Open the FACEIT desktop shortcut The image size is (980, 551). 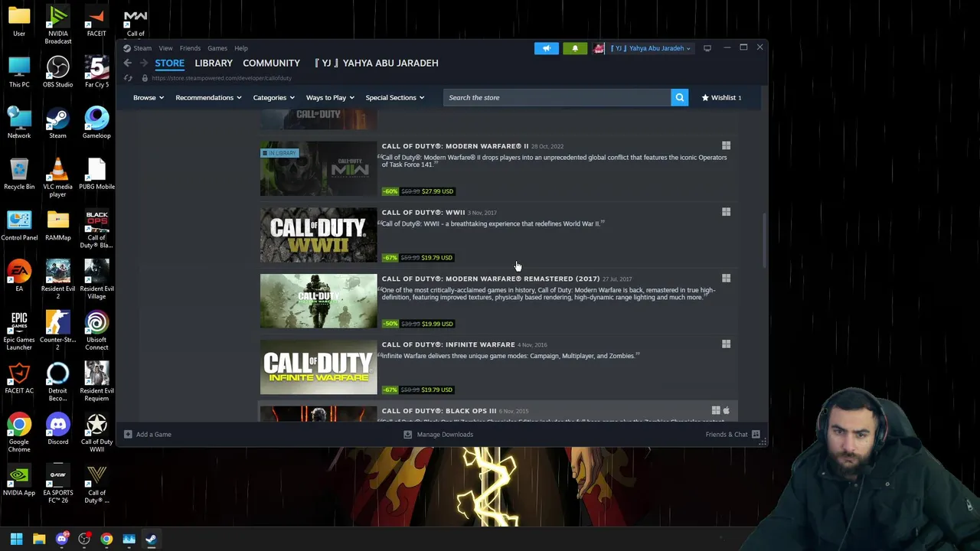(x=96, y=21)
